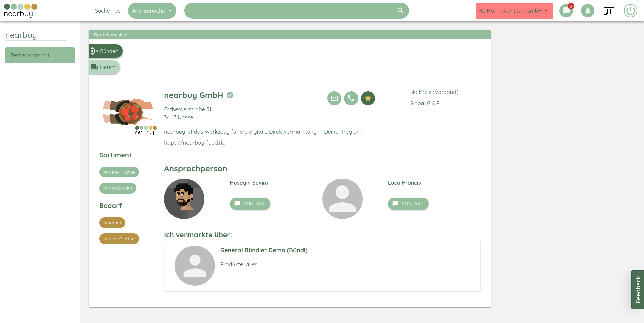Contact Hüseyin Sevim via KONTAKT button
Screen dimensions: 644x323
250,204
